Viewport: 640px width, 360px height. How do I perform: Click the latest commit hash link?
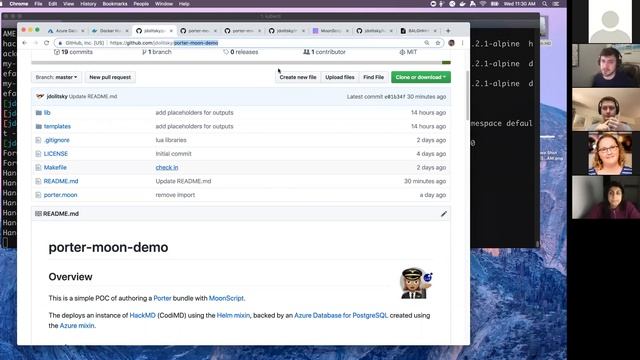click(395, 97)
